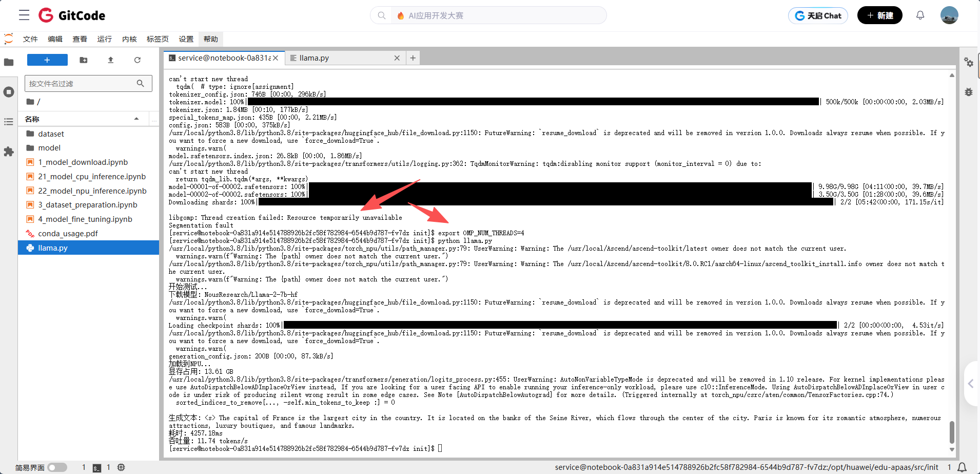The height and width of the screenshot is (474, 980).
Task: Toggle the 简易界面 simple interface switch
Action: [x=57, y=467]
